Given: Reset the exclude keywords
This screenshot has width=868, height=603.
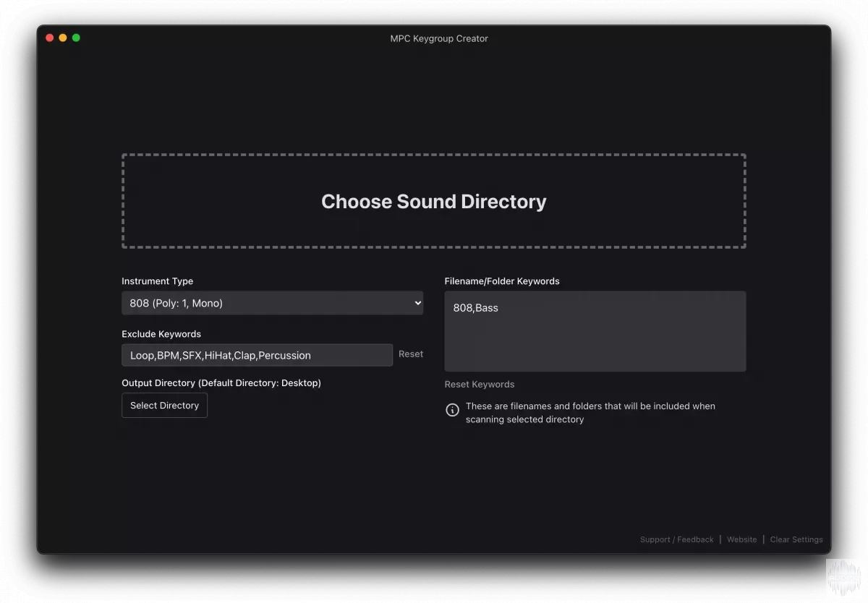Looking at the screenshot, I should pos(411,354).
